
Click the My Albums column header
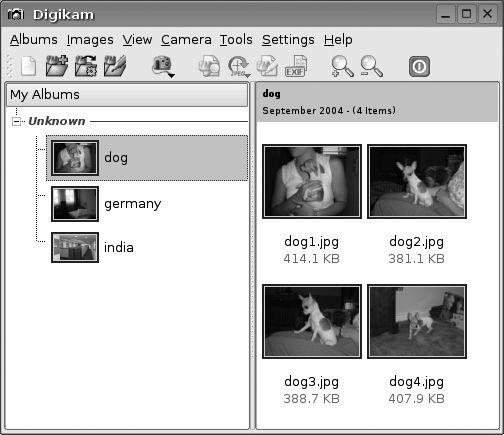click(x=127, y=95)
